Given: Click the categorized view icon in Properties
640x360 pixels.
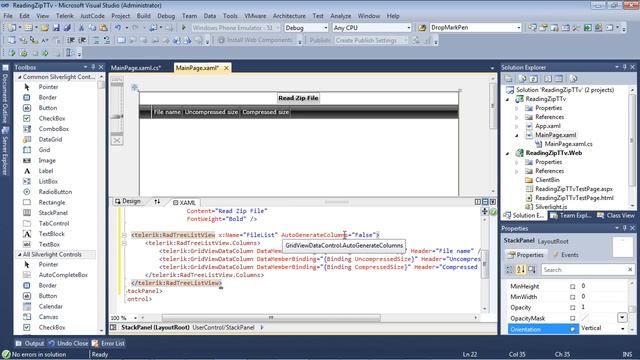Looking at the screenshot, I should [x=509, y=270].
